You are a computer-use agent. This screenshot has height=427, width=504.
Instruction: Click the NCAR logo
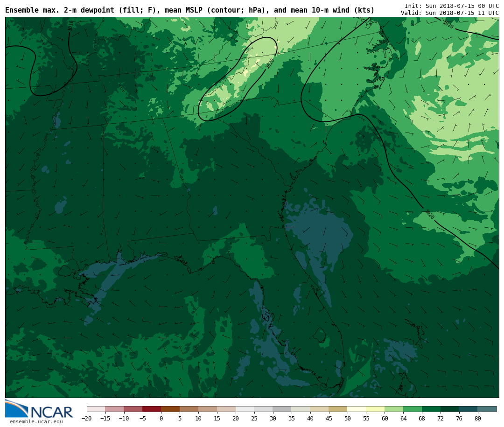click(x=39, y=409)
